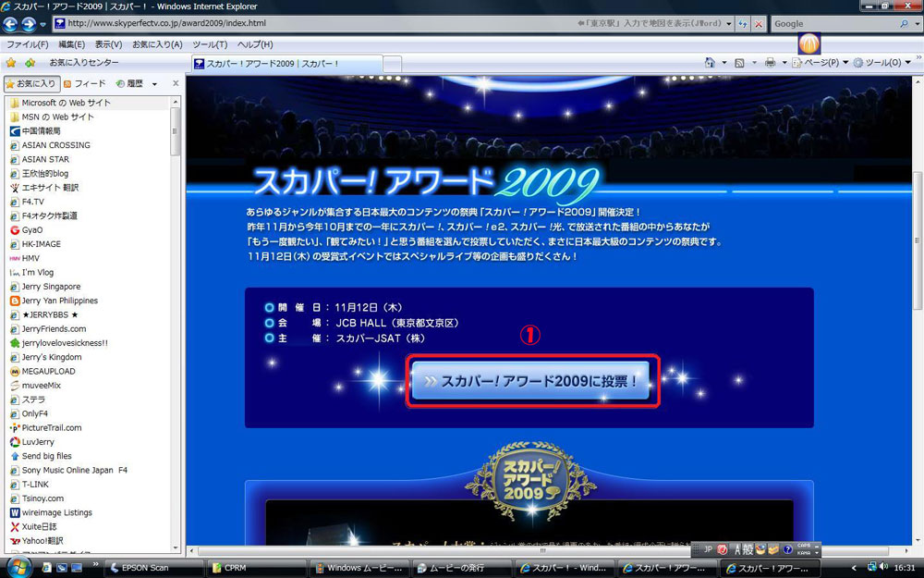Open the ツール(T) menu
The height and width of the screenshot is (578, 924).
210,44
